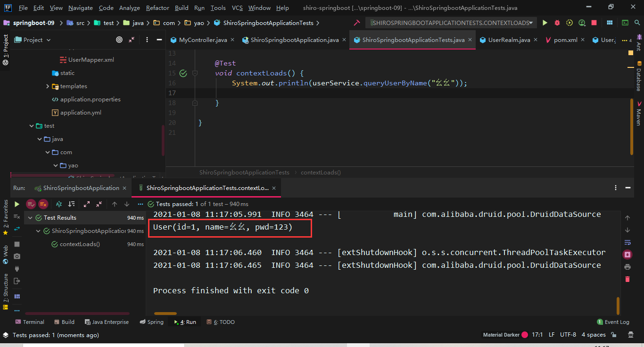The height and width of the screenshot is (347, 644).
Task: Collapse the java folder under test
Action: pyautogui.click(x=40, y=139)
